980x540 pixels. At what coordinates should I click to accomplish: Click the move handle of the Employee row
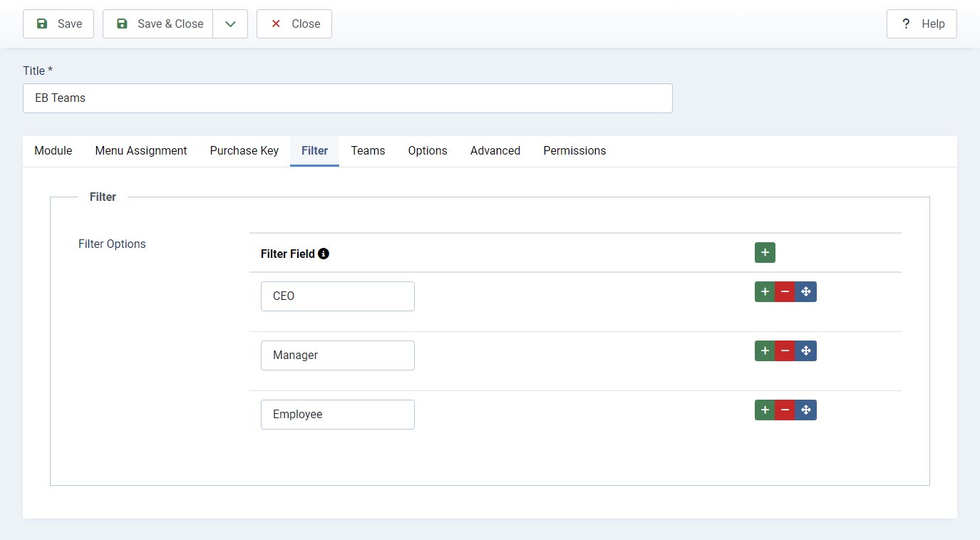click(806, 410)
